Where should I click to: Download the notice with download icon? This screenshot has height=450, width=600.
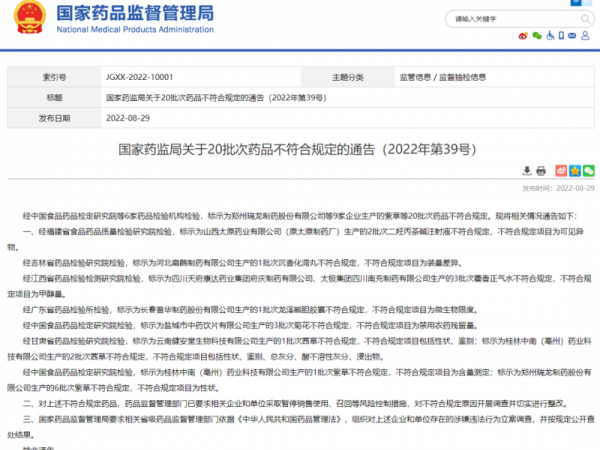(527, 171)
